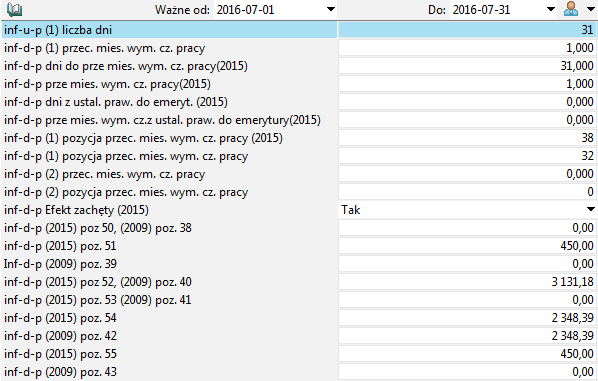598x381 pixels.
Task: Click value field of '(2009) poz. 43'
Action: point(467,372)
